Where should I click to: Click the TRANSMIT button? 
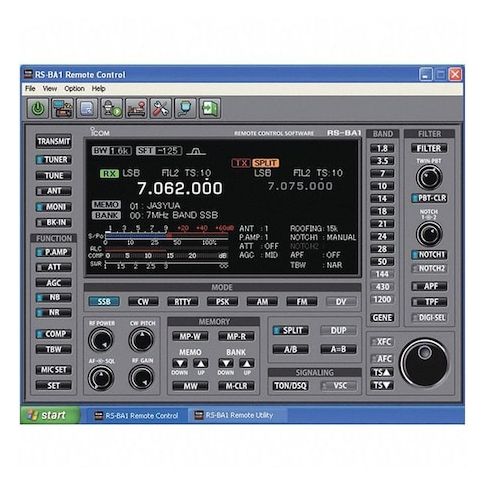click(54, 141)
